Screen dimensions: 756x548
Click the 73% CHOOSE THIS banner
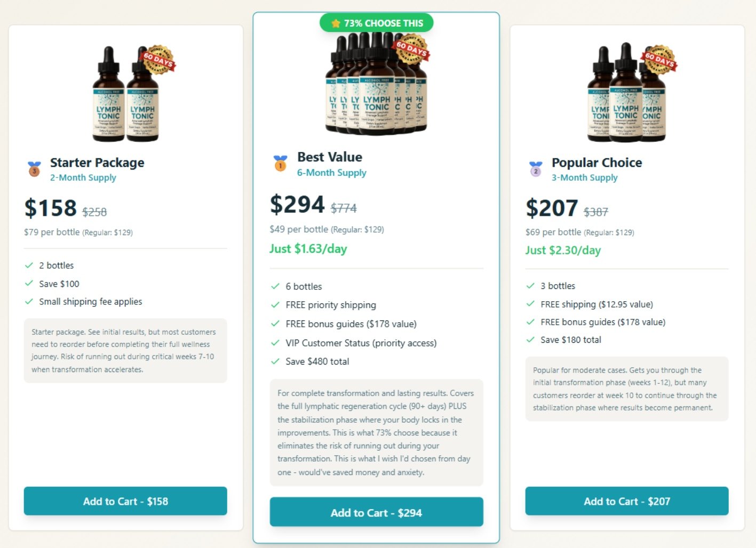tap(377, 23)
